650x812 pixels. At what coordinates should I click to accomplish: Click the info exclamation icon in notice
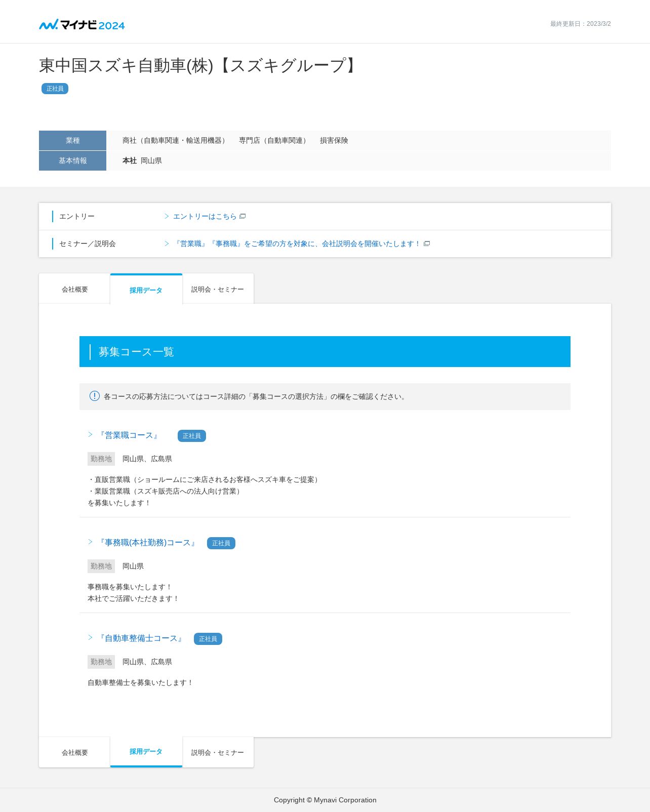point(95,396)
